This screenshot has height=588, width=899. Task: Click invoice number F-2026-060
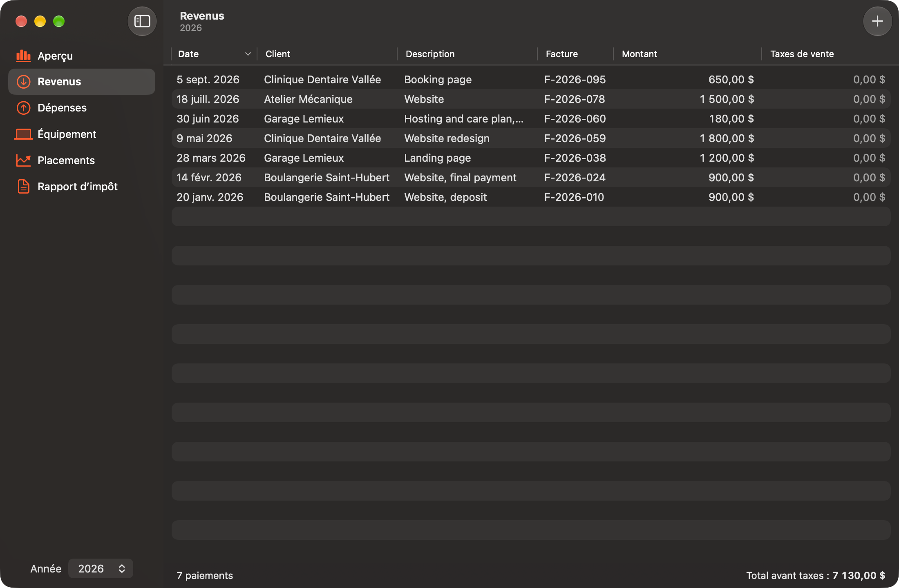point(575,119)
